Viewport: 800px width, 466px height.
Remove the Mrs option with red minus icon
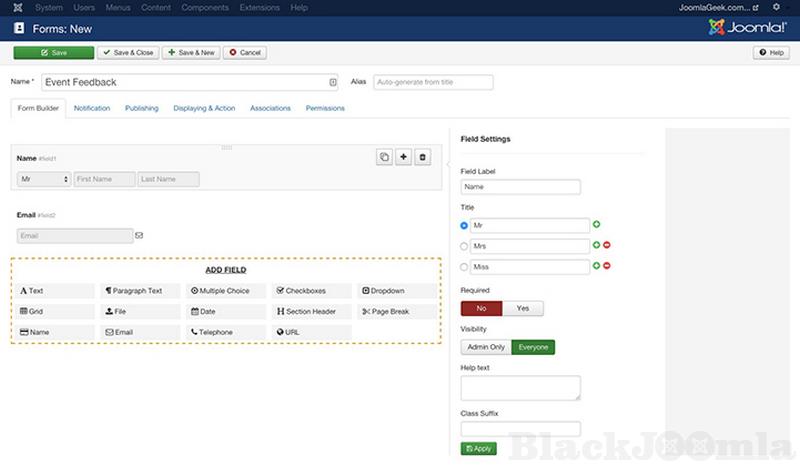(x=607, y=245)
